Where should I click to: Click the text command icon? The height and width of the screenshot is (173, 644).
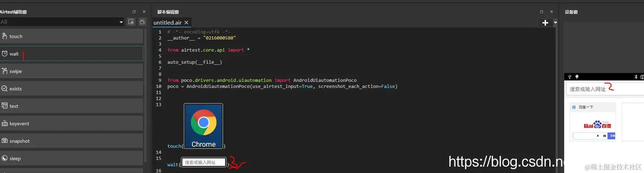tap(5, 106)
